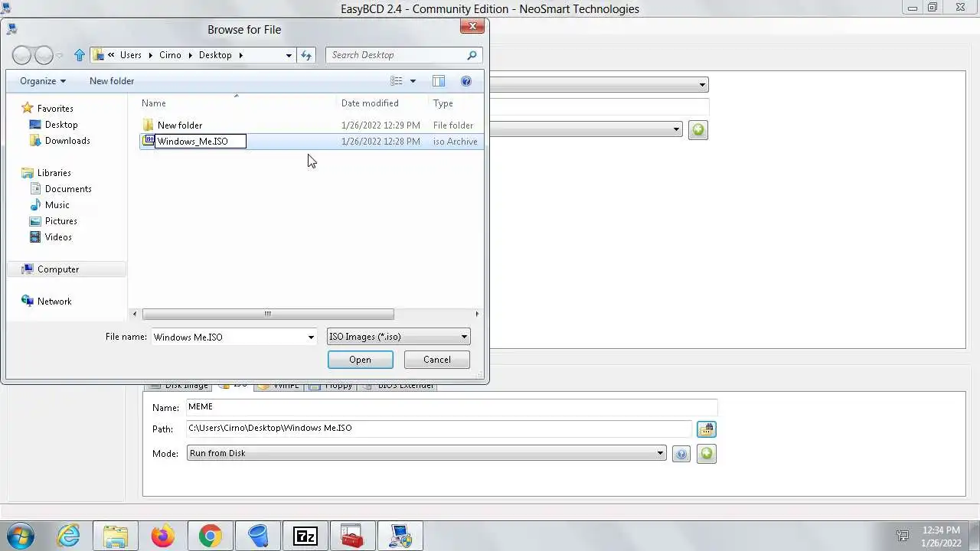The image size is (980, 551).
Task: Expand view options dropdown arrow
Action: [413, 81]
